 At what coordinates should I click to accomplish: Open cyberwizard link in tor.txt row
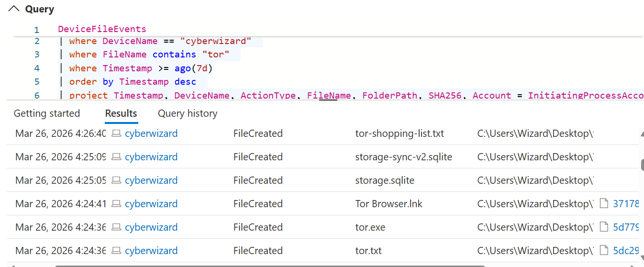click(151, 251)
